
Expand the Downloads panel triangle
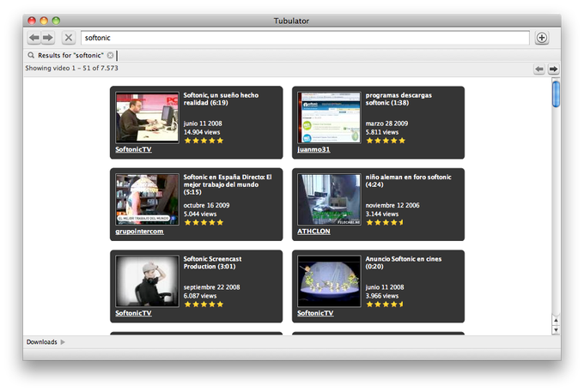(x=63, y=341)
